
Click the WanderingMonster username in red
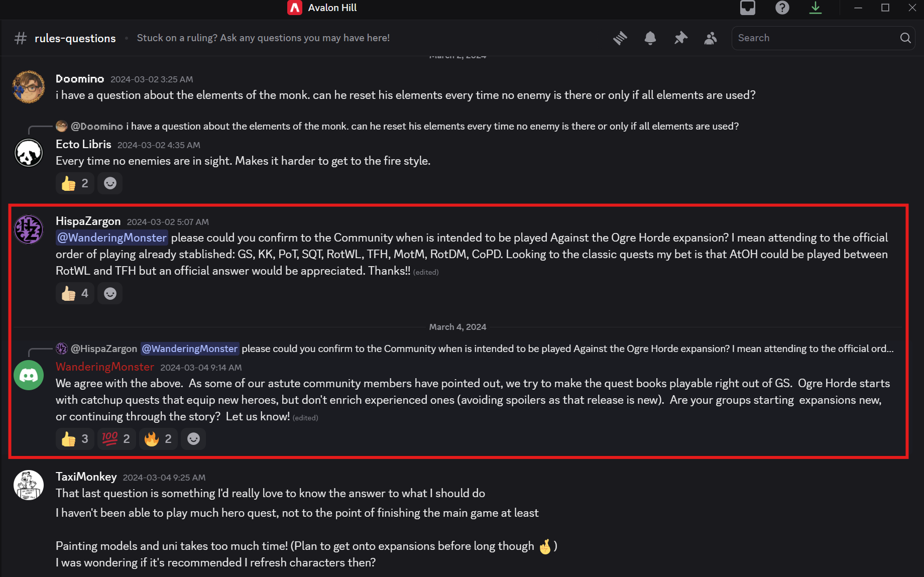coord(104,367)
